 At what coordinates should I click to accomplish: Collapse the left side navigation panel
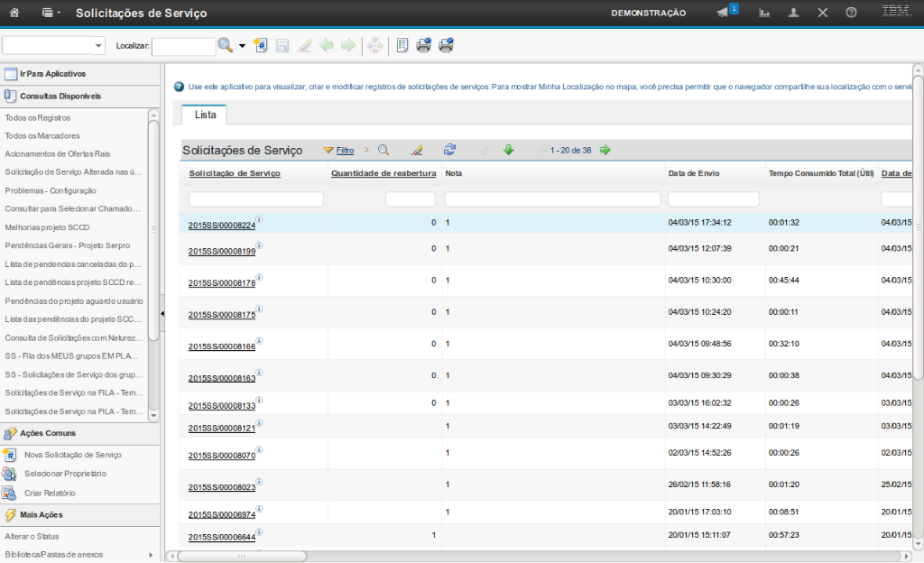coord(162,313)
